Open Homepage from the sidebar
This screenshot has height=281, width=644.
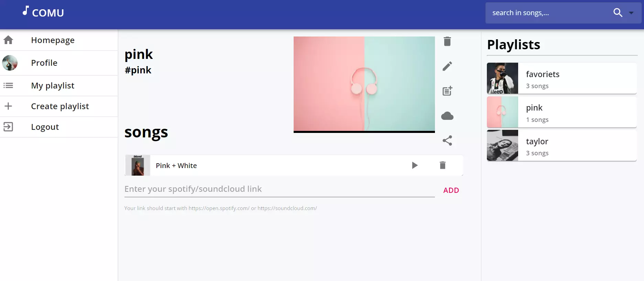point(59,40)
